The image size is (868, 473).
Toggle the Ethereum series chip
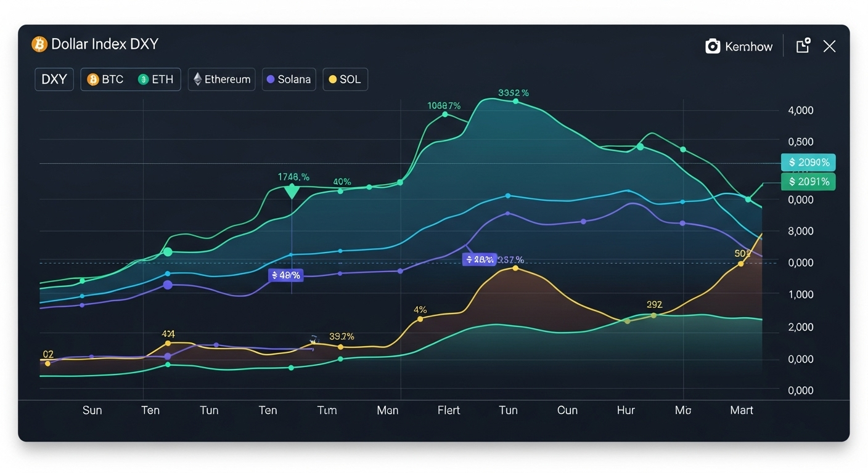[x=222, y=79]
